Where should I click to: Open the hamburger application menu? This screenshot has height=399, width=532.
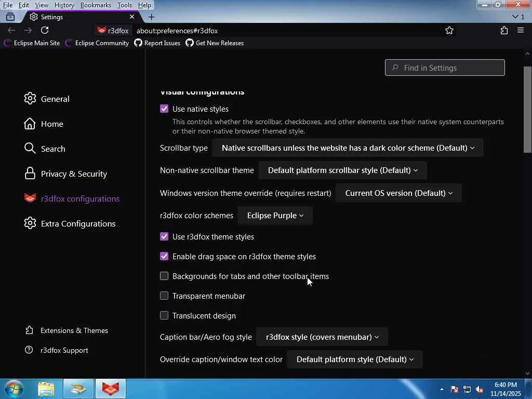[521, 30]
